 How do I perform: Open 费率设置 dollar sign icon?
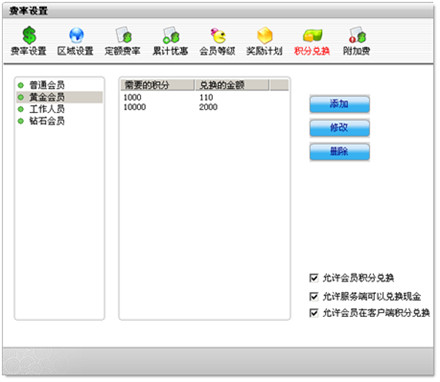[29, 35]
